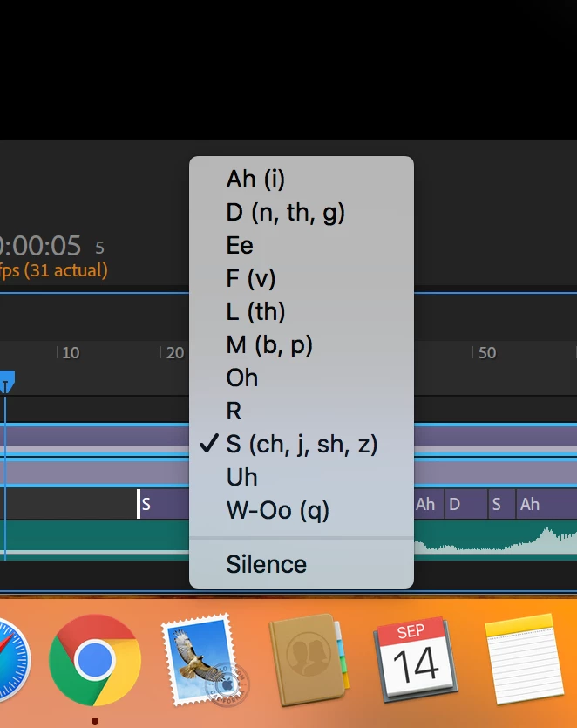Launch Safari from the Dock
This screenshot has width=577, height=728.
14,660
